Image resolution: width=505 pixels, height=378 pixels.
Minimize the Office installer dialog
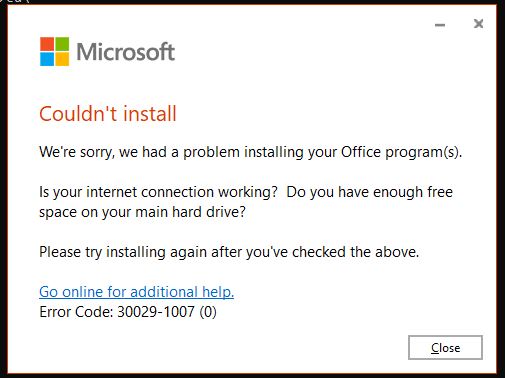[440, 25]
